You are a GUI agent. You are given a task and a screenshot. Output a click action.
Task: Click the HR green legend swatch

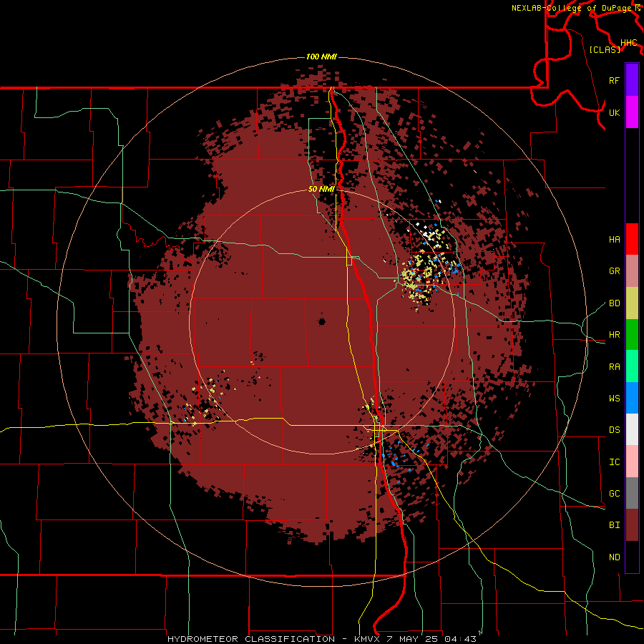pos(632,335)
